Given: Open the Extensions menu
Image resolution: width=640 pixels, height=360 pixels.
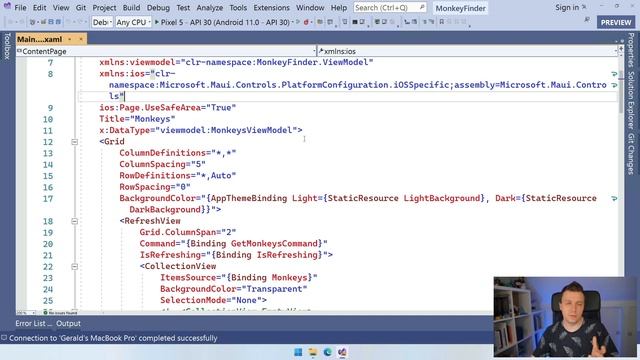Looking at the screenshot, I should tap(271, 8).
